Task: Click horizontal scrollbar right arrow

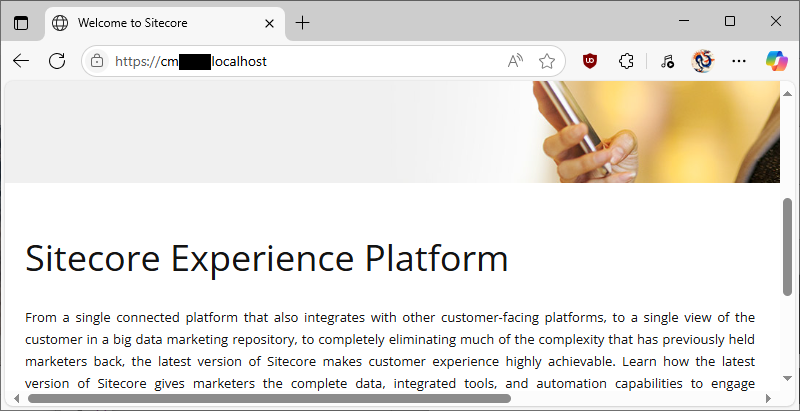Action: tap(768, 398)
